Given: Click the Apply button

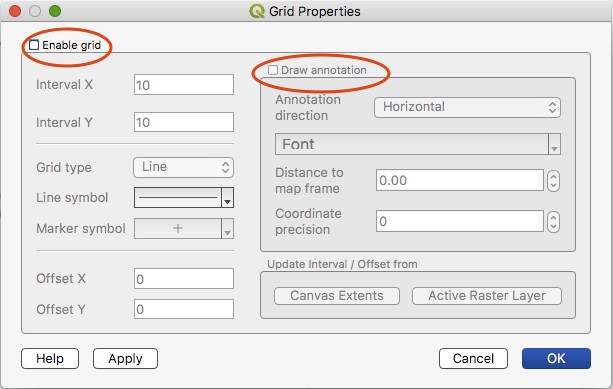Looking at the screenshot, I should [125, 359].
